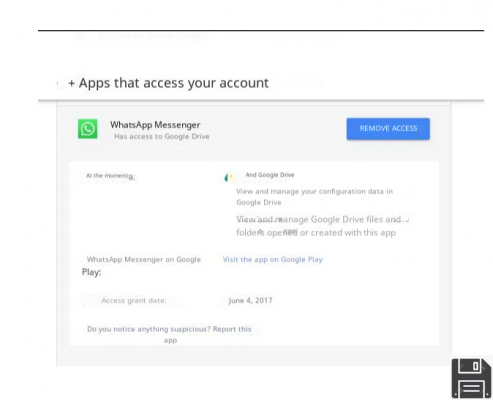Image resolution: width=493 pixels, height=400 pixels.
Task: Click Has access to Google Drive subtitle
Action: pos(162,136)
